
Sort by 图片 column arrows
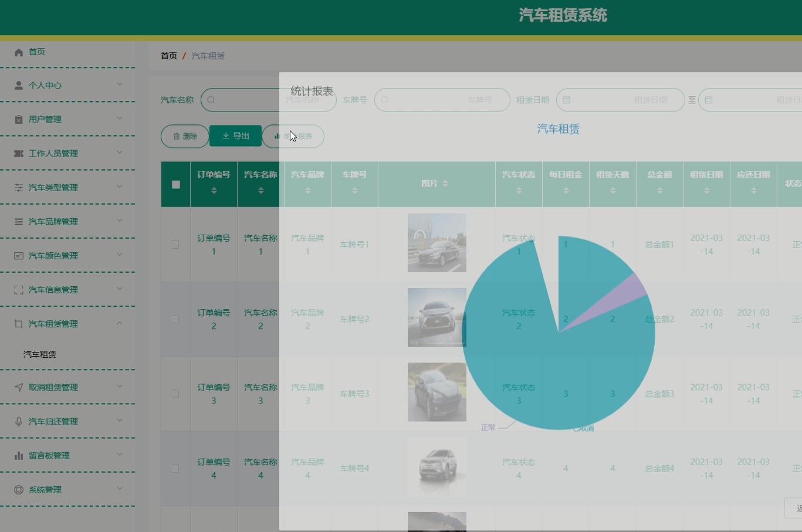(445, 184)
